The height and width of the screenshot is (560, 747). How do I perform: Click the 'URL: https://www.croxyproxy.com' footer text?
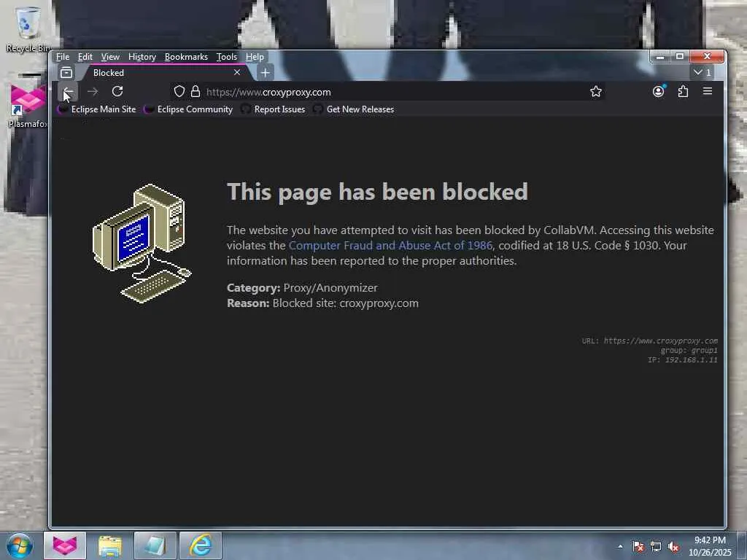(x=649, y=341)
